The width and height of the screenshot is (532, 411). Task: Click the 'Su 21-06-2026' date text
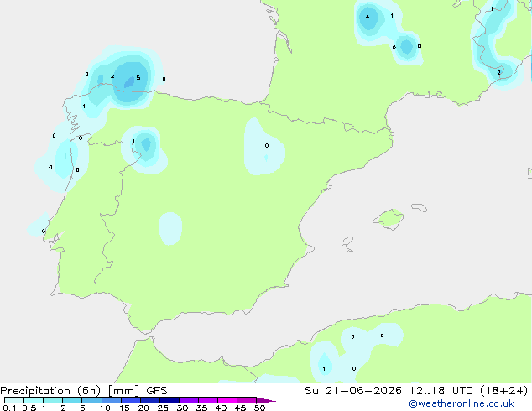click(353, 391)
